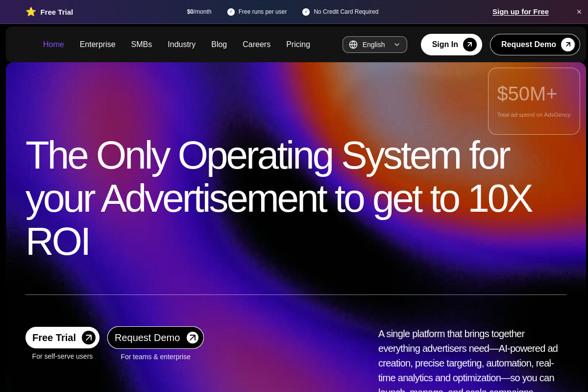
Task: Click the $50M+ total ad spend card
Action: (x=534, y=101)
